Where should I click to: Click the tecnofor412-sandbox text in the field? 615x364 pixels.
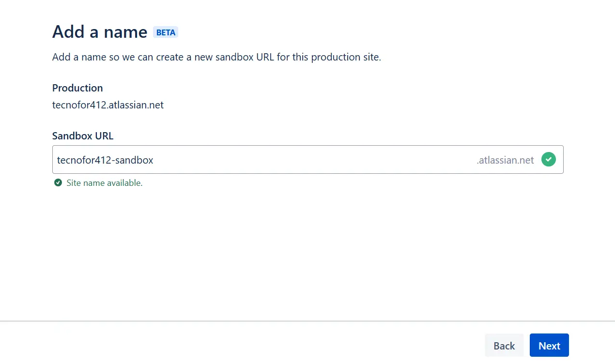pyautogui.click(x=105, y=160)
